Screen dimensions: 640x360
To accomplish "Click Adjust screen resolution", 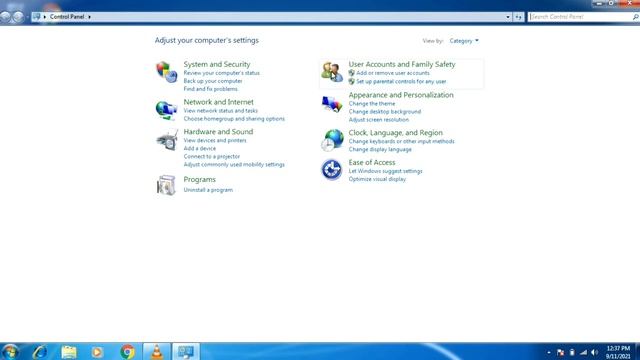I will (x=378, y=120).
